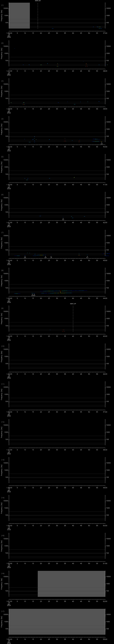
Task: Click the 1:43:00 time label of panel 8
Action: coord(9,298)
